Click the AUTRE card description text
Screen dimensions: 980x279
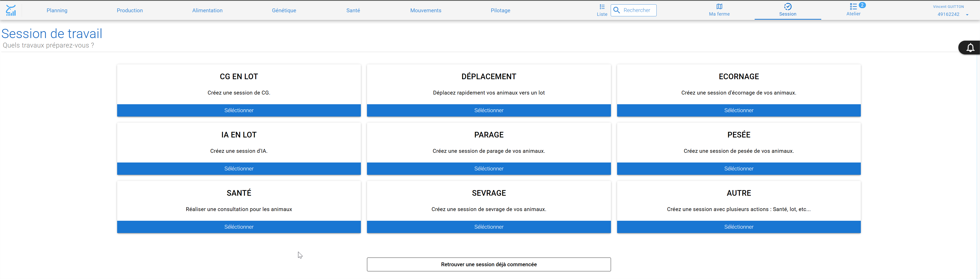(x=739, y=209)
